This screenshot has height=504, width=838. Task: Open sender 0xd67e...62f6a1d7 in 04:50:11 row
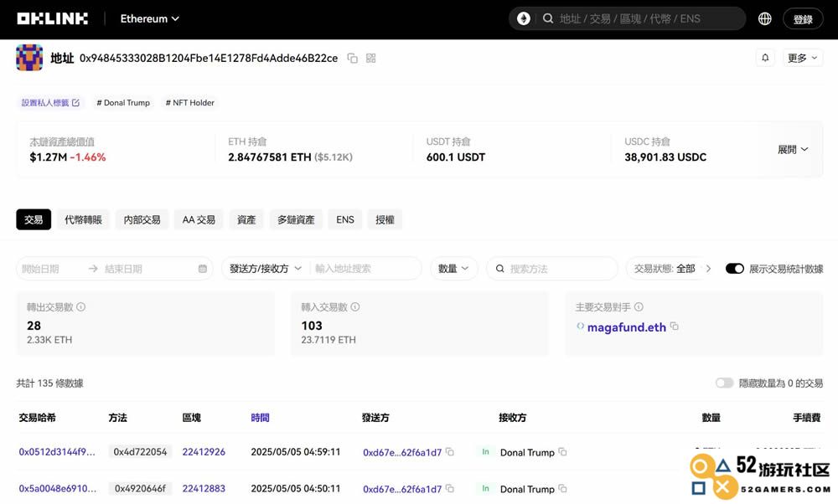click(402, 489)
